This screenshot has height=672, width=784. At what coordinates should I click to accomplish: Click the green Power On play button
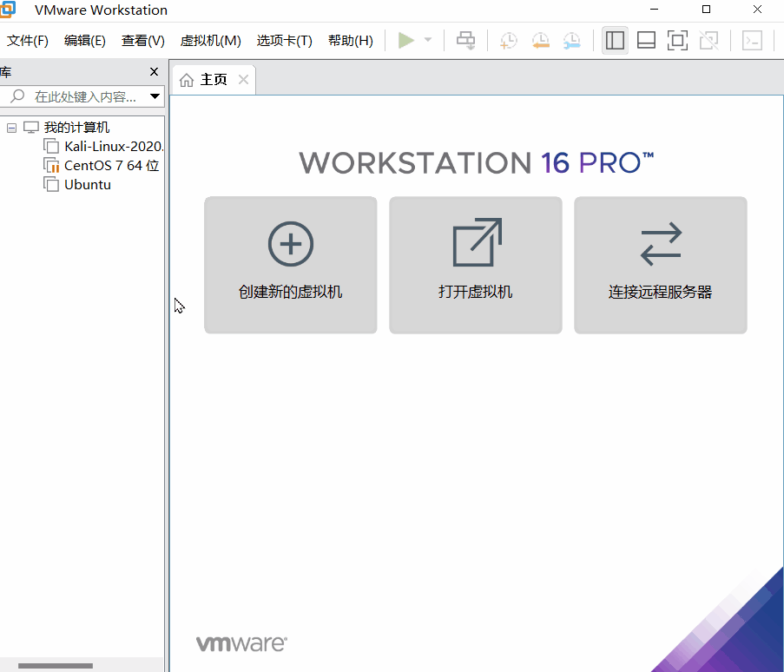[405, 40]
